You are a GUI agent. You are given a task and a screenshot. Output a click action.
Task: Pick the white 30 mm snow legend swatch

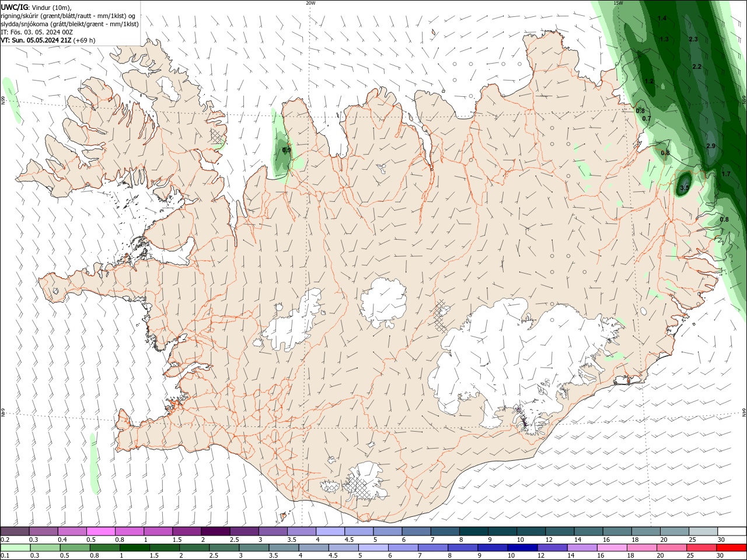[732, 531]
